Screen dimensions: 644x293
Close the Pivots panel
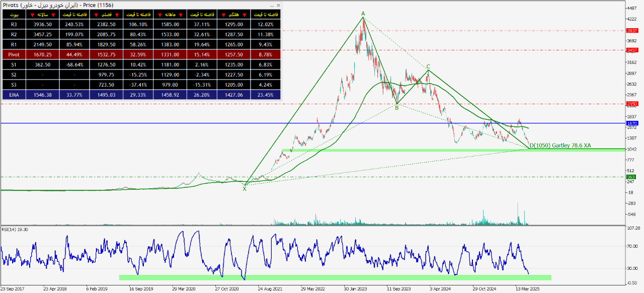coord(278,5)
